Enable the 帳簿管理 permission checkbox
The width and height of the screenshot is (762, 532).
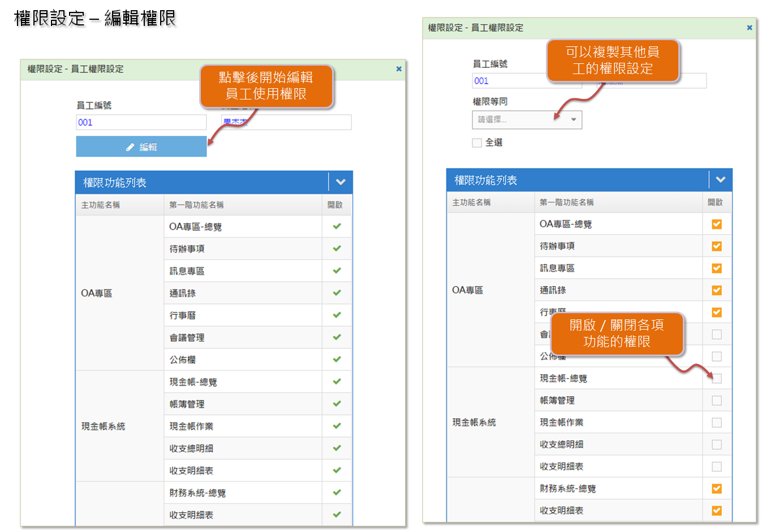click(x=717, y=401)
